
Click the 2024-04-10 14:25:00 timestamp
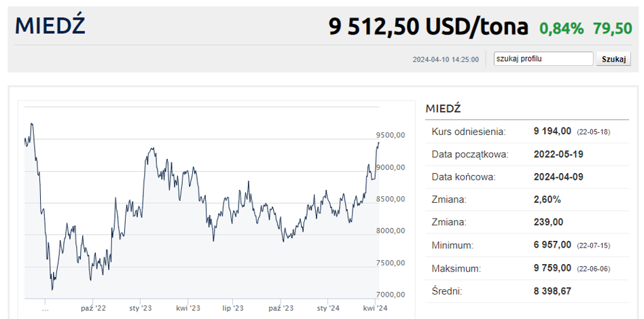coord(446,60)
